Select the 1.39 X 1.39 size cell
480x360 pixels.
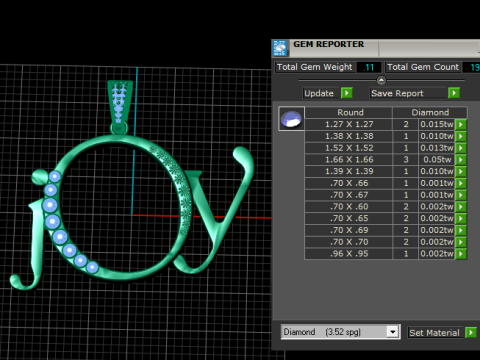(349, 171)
